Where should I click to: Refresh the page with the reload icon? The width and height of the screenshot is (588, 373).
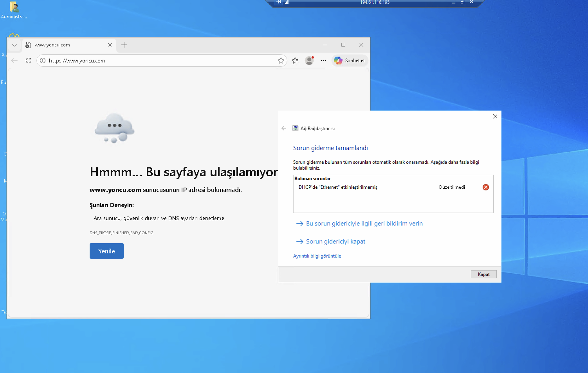coord(28,61)
